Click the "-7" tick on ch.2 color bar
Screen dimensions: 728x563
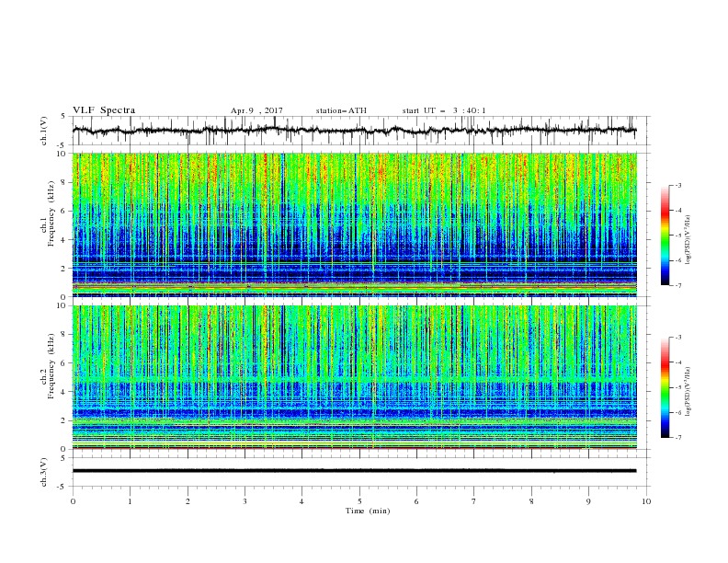click(677, 438)
